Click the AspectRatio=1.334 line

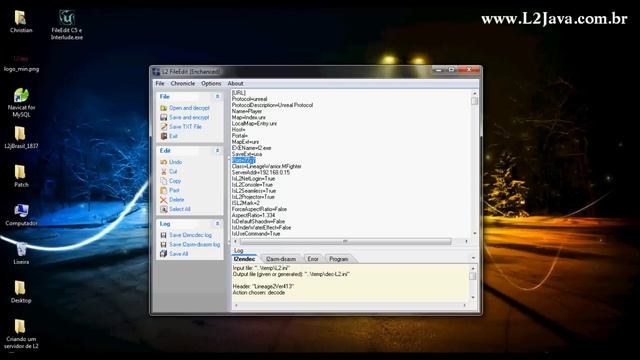click(x=253, y=216)
